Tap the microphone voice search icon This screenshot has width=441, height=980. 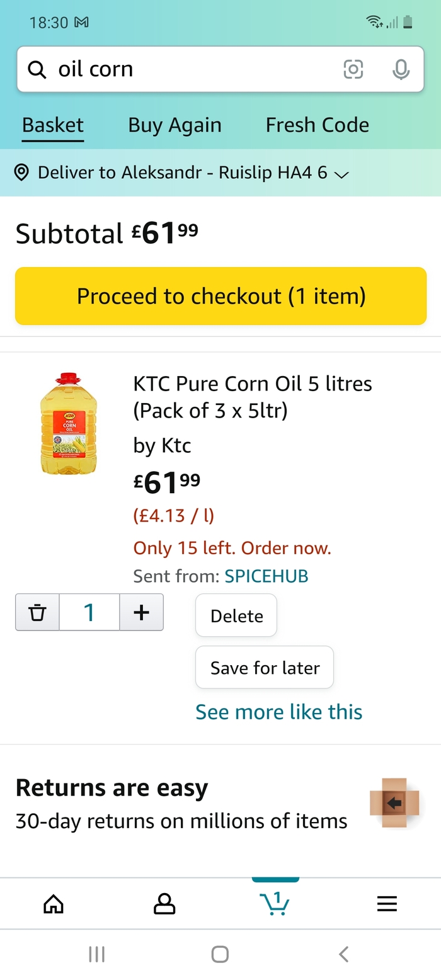point(401,69)
